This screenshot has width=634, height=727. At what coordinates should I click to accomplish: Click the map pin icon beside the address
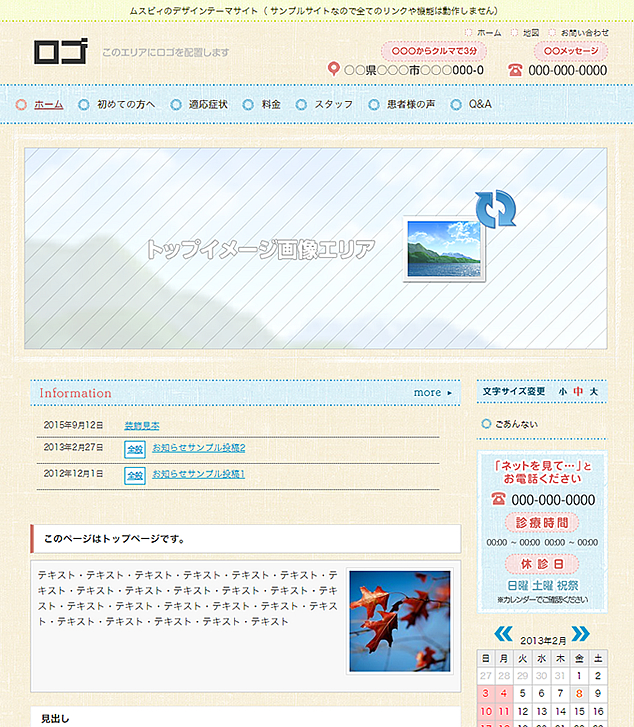click(x=333, y=70)
